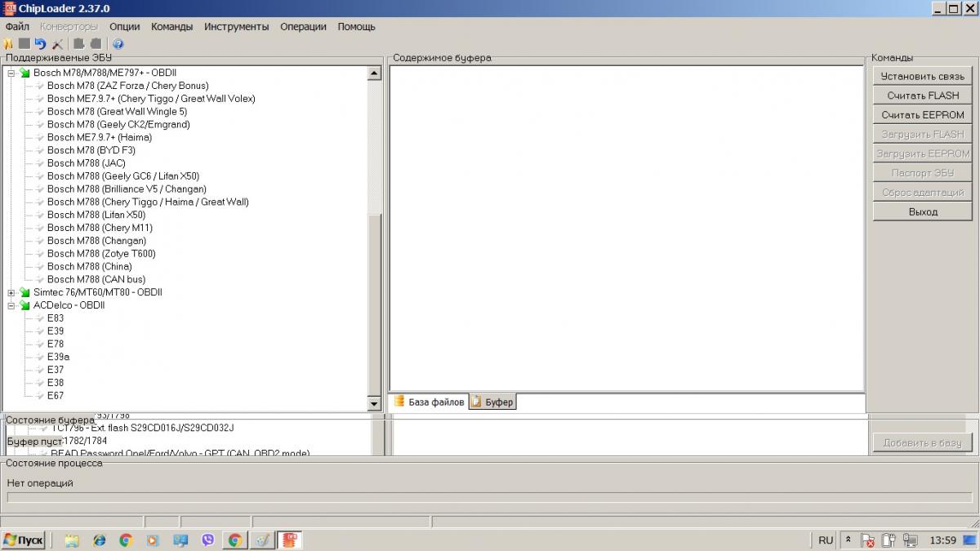Click the yellow icon starting the toolbar
The height and width of the screenshot is (551, 980).
tap(8, 44)
